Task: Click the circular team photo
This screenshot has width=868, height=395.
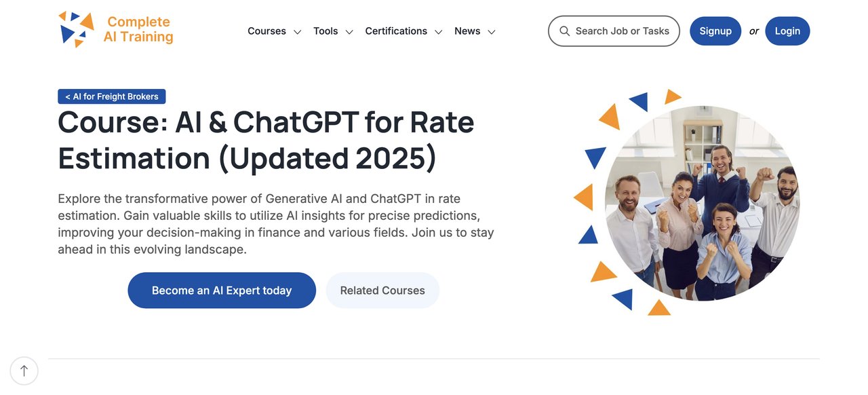Action: click(x=702, y=203)
